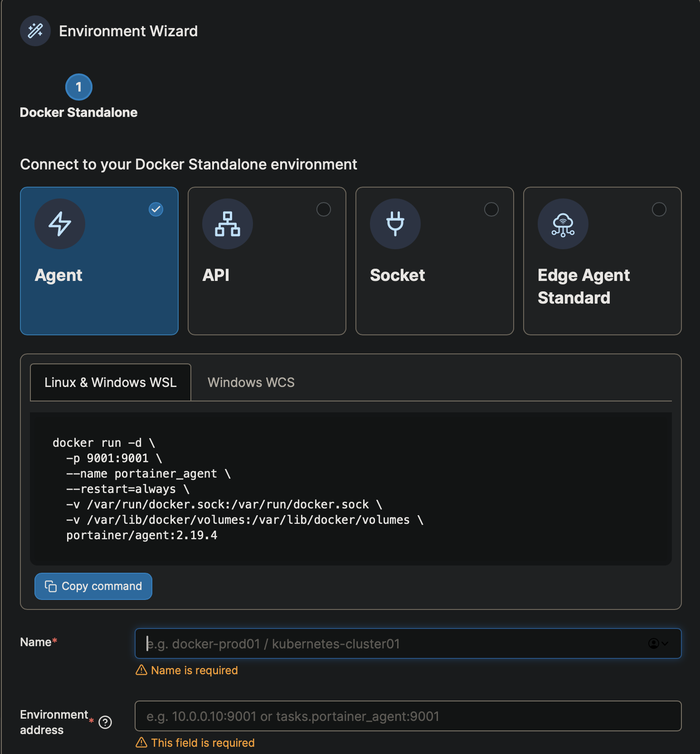The image size is (700, 754).
Task: Select the Socket radio button
Action: [491, 209]
